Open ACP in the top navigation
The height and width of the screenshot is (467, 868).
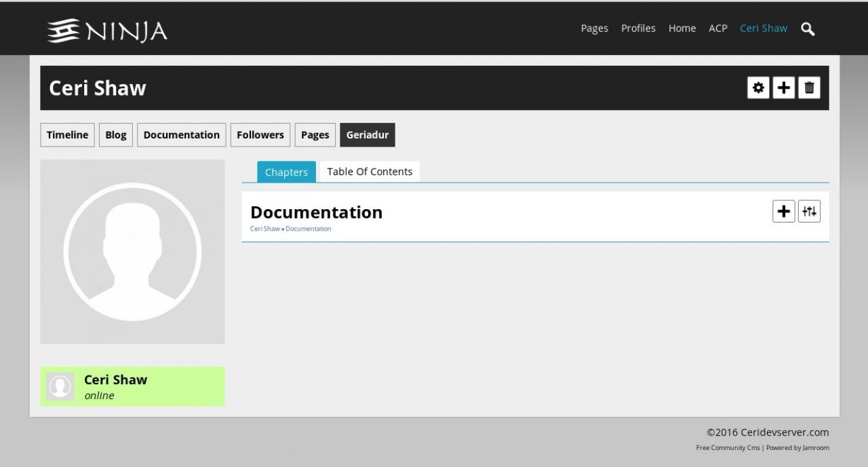tap(717, 29)
